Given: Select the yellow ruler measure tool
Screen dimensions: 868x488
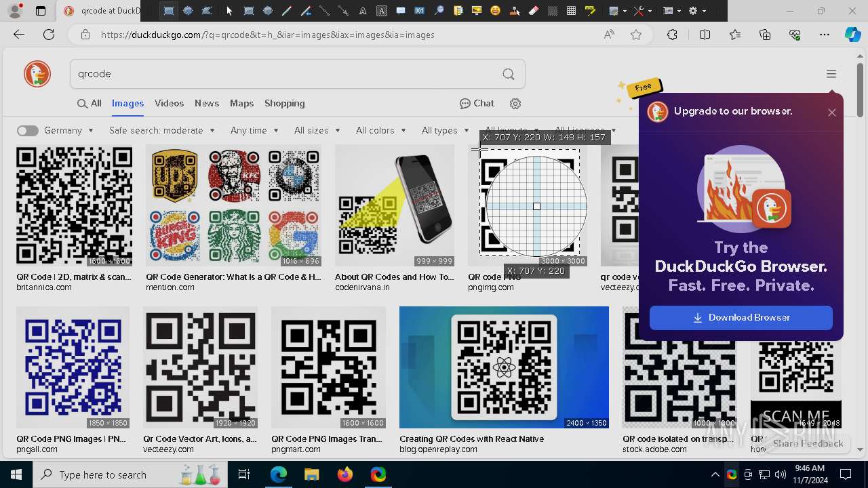Looking at the screenshot, I should [x=591, y=11].
